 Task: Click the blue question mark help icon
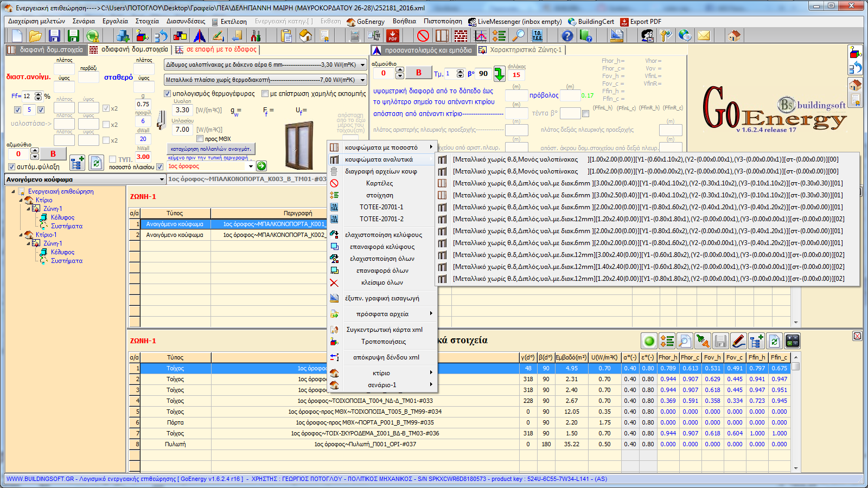[567, 36]
